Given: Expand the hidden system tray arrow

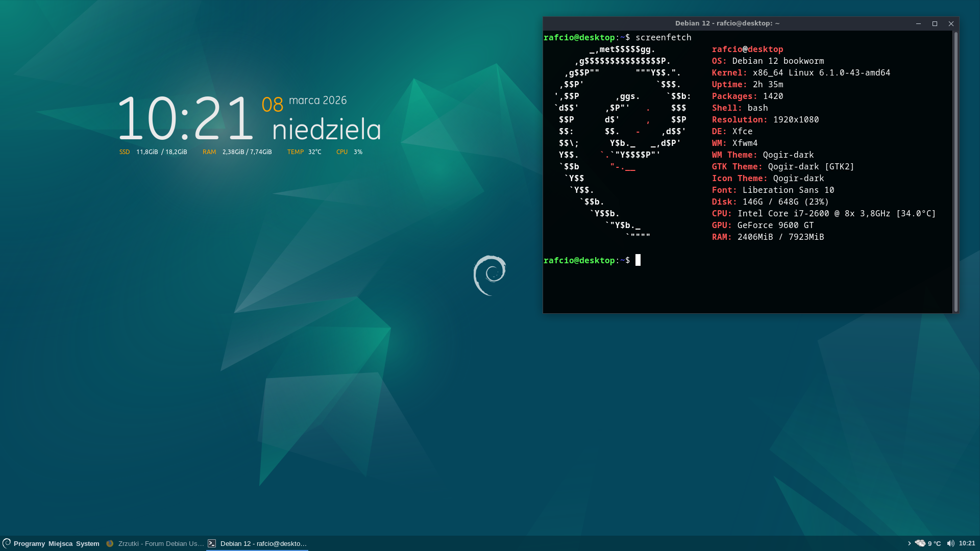Looking at the screenshot, I should click(x=909, y=543).
